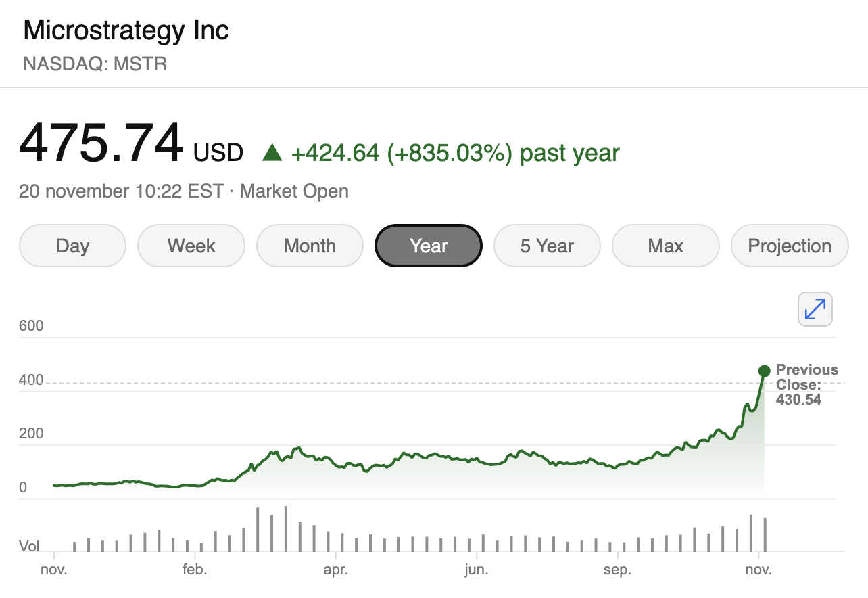Select the Week time range
Viewport: 868px width, 598px height.
pos(191,246)
